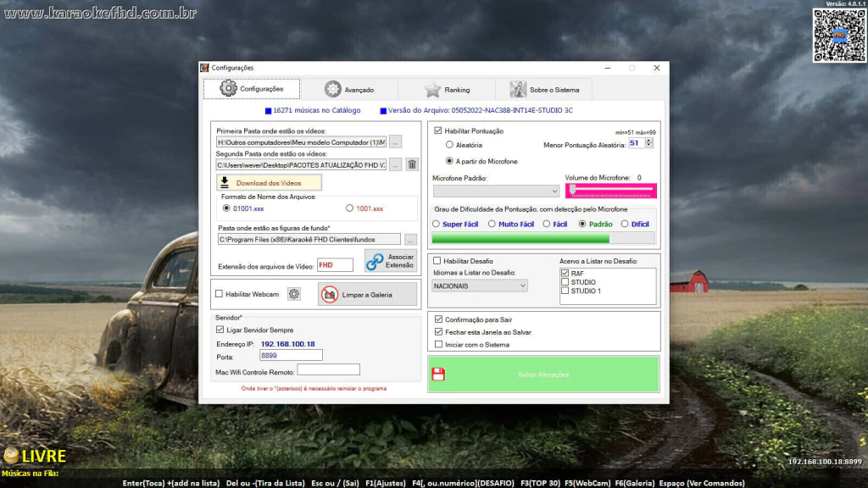
Task: Click the Volume do Microfone slider
Action: (x=610, y=191)
